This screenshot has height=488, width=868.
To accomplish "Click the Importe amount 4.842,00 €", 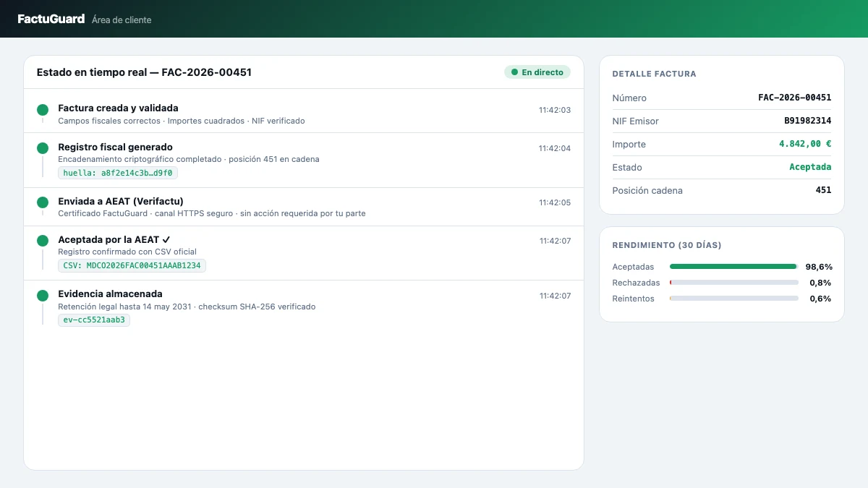I will [805, 144].
